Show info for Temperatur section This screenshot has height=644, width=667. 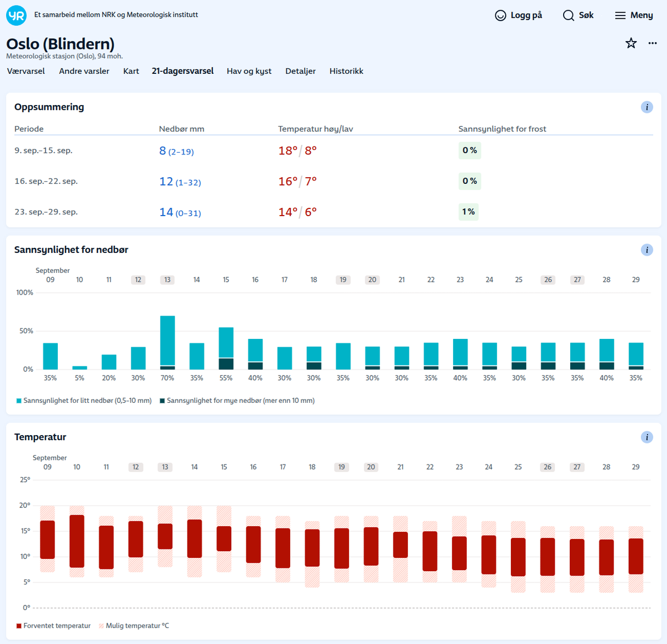coord(647,437)
